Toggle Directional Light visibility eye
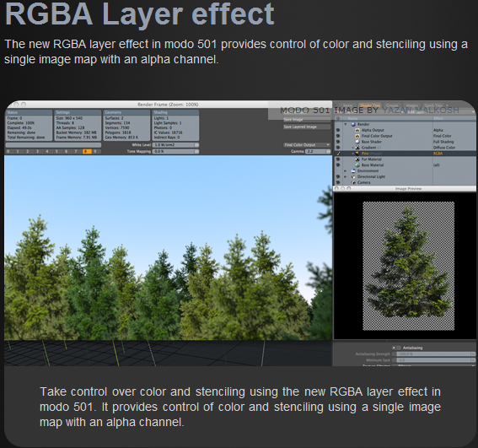 338,176
